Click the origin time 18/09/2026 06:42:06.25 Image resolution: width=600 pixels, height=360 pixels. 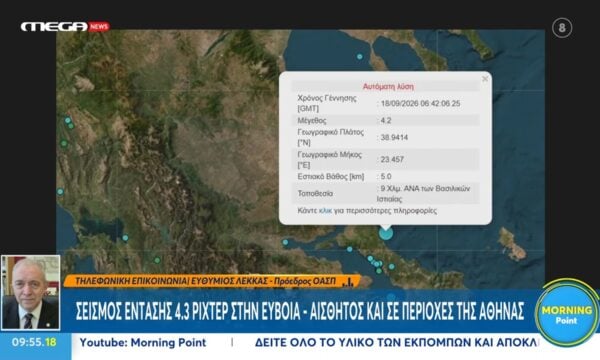[x=420, y=103]
